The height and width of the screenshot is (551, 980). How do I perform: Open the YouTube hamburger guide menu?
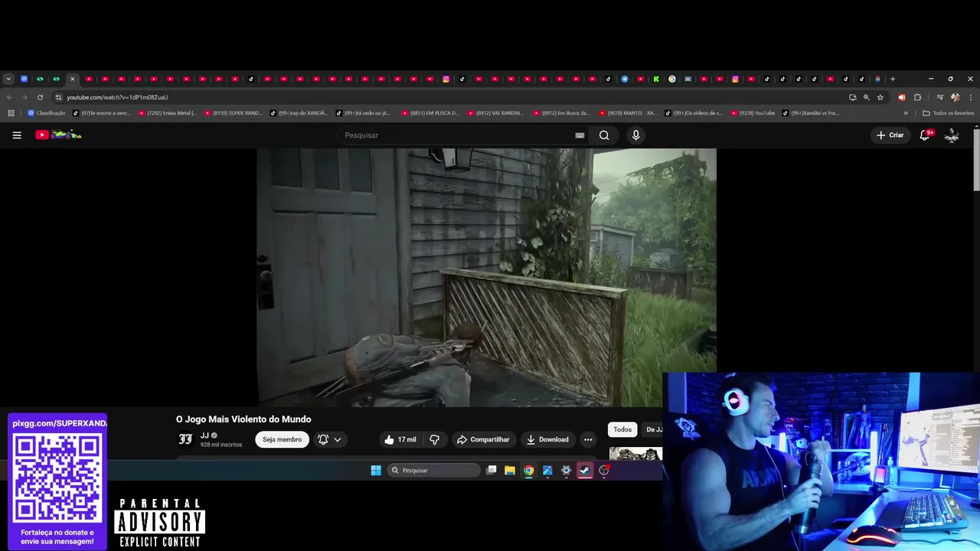[17, 135]
